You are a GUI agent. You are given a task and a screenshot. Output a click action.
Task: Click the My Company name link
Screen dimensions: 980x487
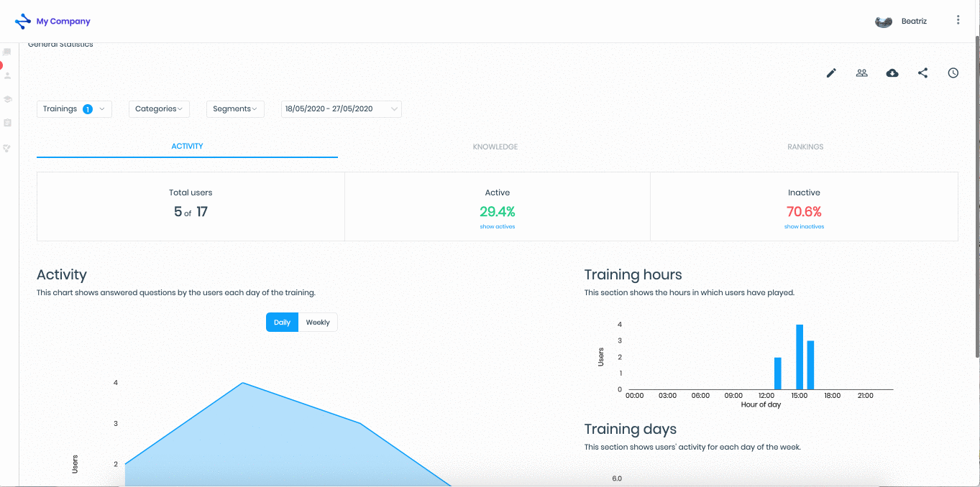pyautogui.click(x=63, y=22)
